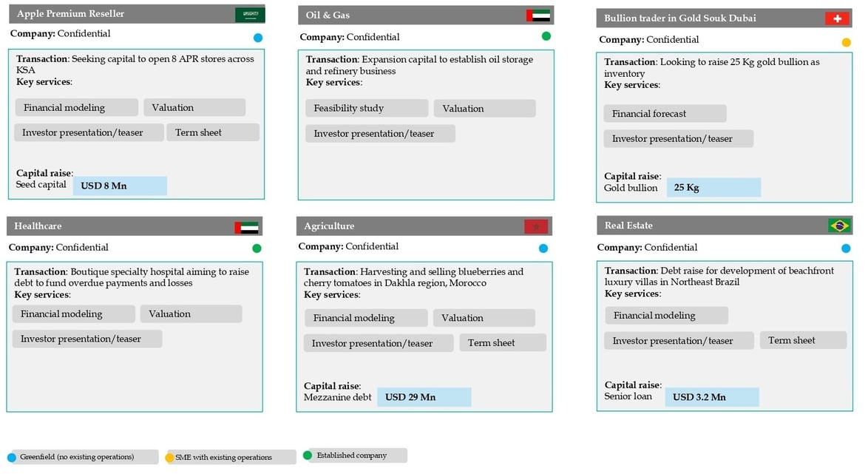Click Investor presentation/teaser in Healthcare card
Screen dimensions: 868x474
point(87,339)
